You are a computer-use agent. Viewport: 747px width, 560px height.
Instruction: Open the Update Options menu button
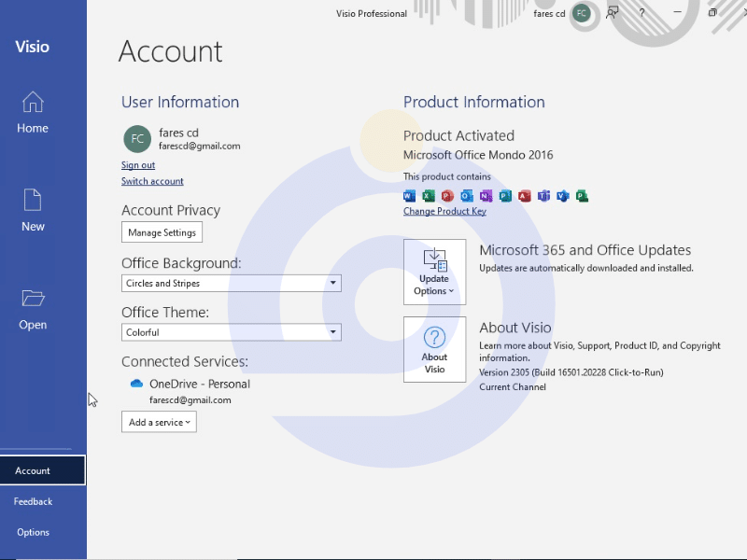pyautogui.click(x=434, y=272)
